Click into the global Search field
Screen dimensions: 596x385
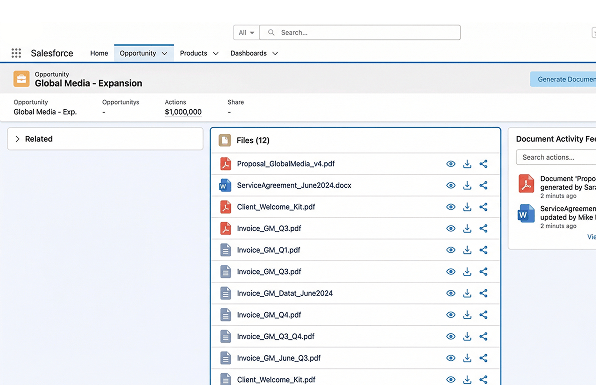pos(360,33)
